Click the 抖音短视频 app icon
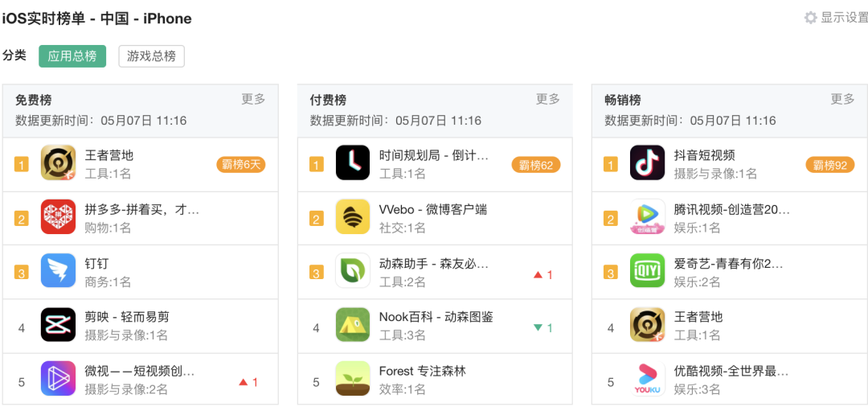868x411 pixels. [647, 162]
